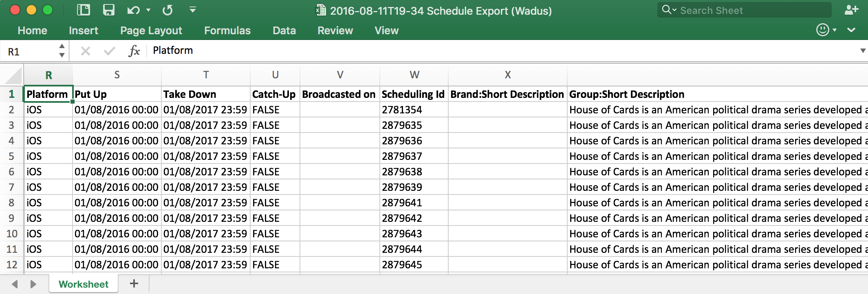Screen dimensions: 868x294
Task: Select column W header
Action: pyautogui.click(x=414, y=75)
